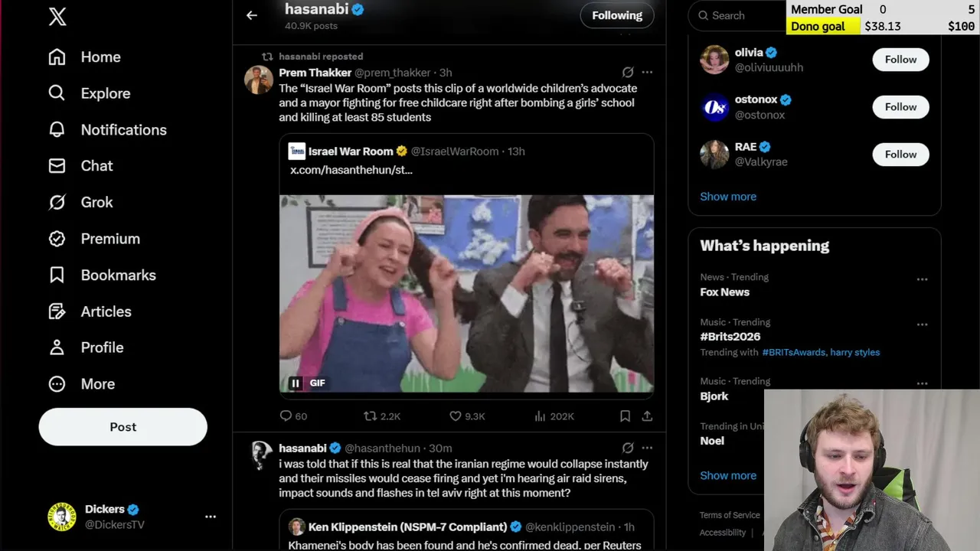Go to Explore in the sidebar
Image resolution: width=980 pixels, height=551 pixels.
90,93
